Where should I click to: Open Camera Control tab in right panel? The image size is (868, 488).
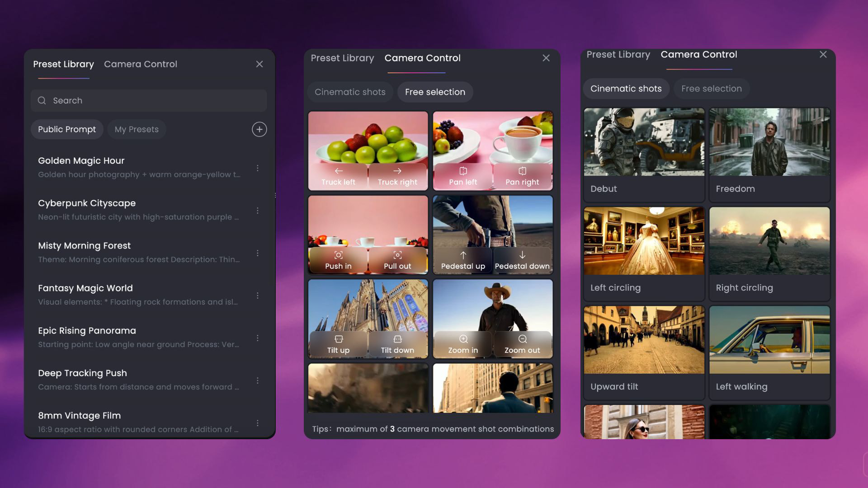pos(699,54)
